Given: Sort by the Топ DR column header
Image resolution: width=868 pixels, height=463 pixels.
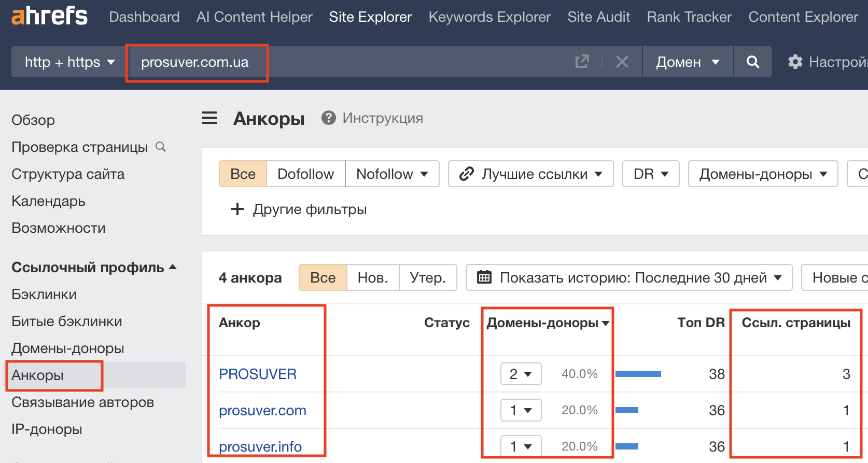Looking at the screenshot, I should 701,322.
